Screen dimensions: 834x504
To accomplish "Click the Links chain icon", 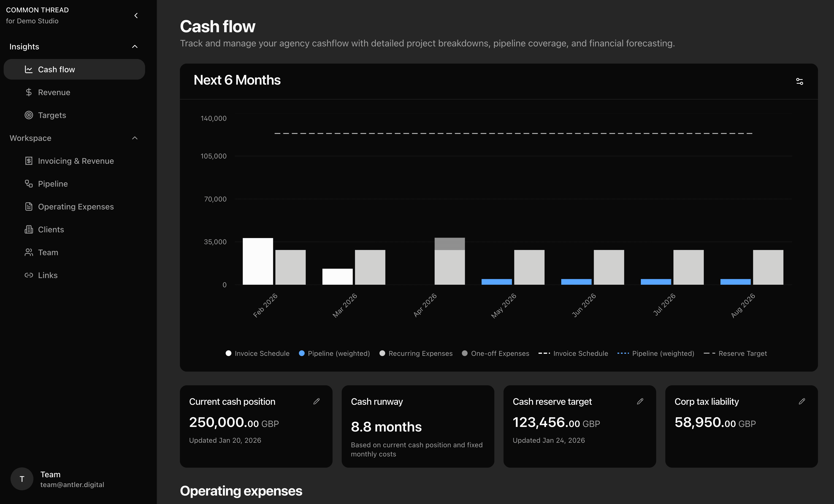I will (29, 275).
